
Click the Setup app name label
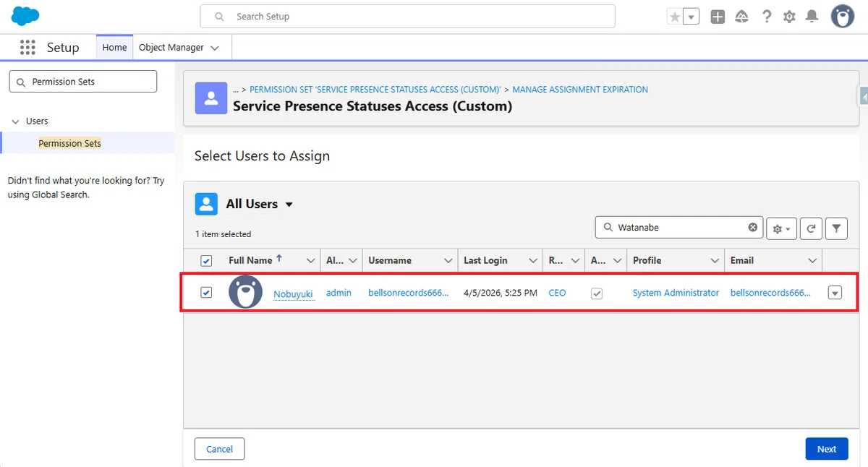click(x=63, y=48)
